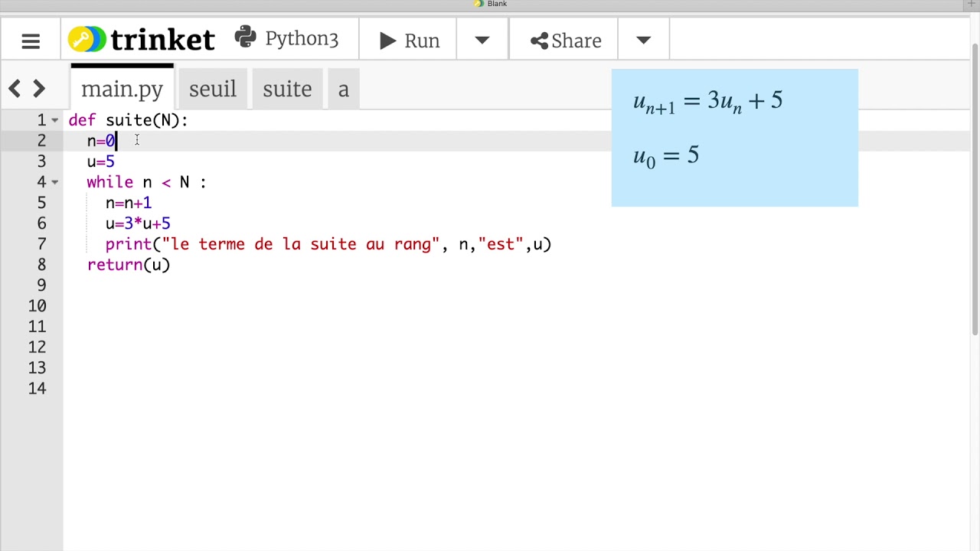Click the text 'def suite(N):'
Screen dimensions: 980x551
(128, 120)
